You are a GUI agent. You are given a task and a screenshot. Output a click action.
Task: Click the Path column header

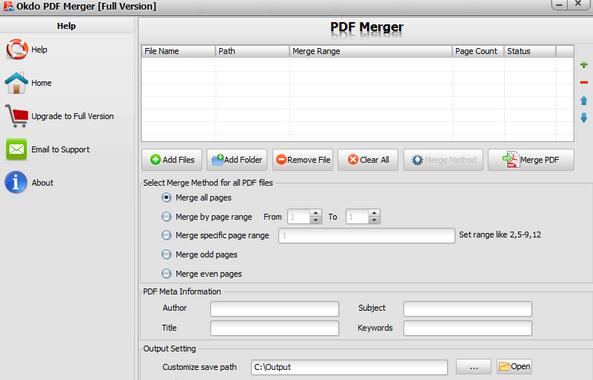point(252,51)
